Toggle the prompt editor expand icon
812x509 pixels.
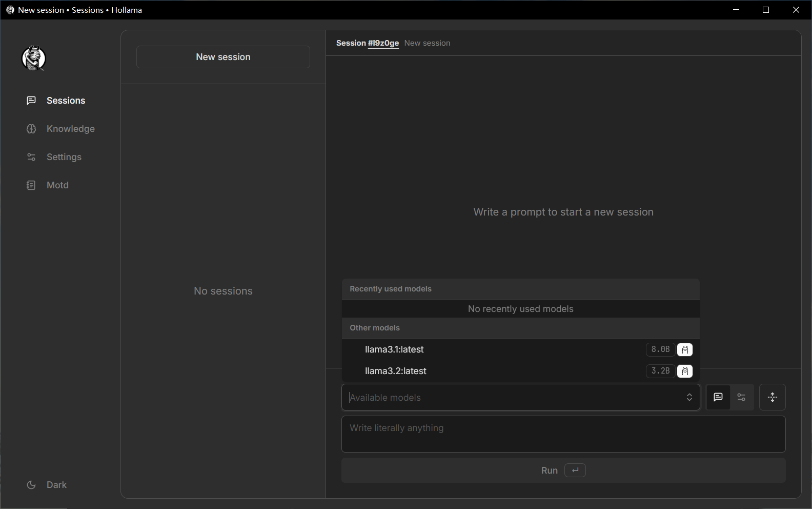click(x=773, y=397)
